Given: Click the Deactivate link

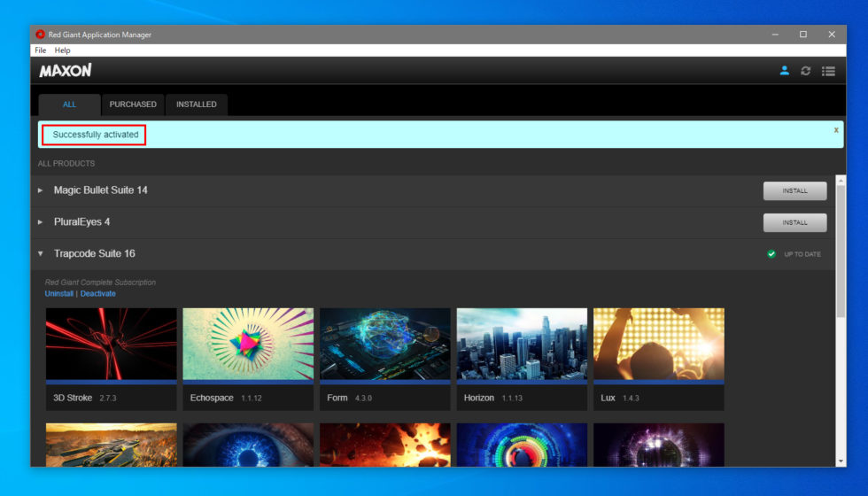Looking at the screenshot, I should tap(98, 293).
